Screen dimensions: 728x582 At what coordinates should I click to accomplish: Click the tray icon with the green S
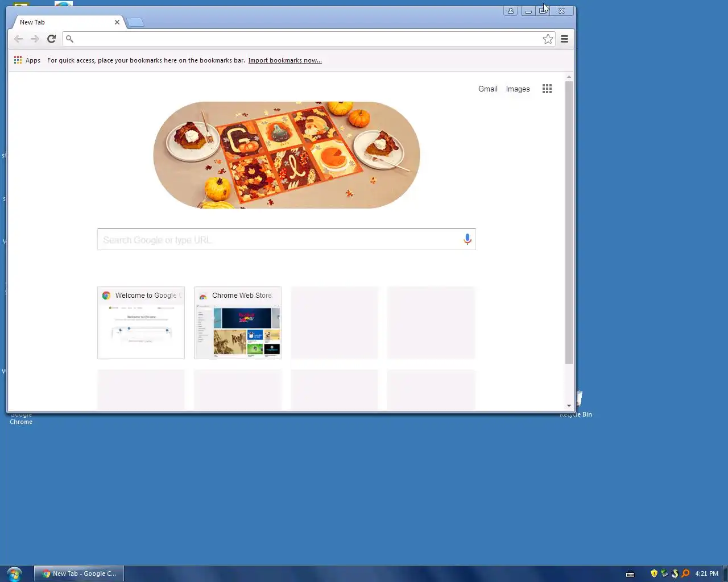675,573
